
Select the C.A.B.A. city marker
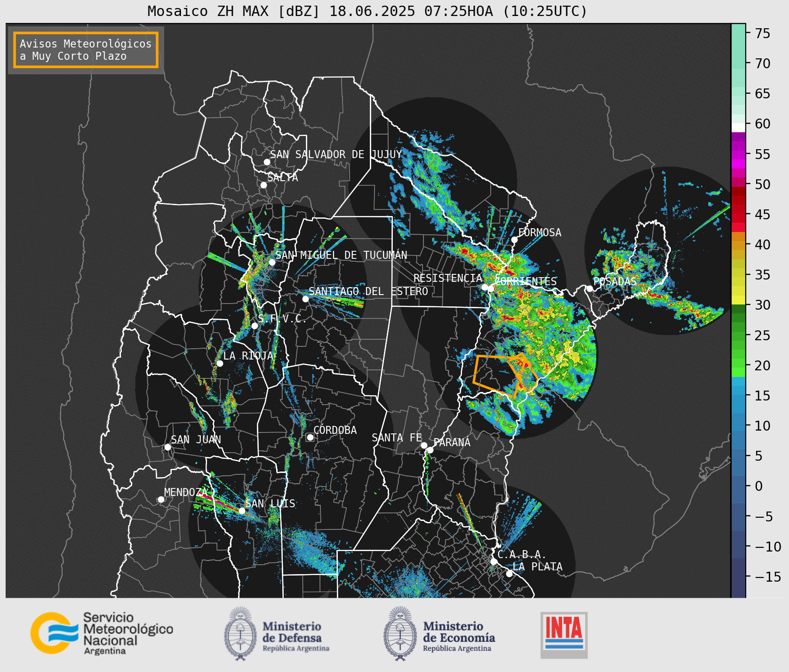tap(494, 561)
